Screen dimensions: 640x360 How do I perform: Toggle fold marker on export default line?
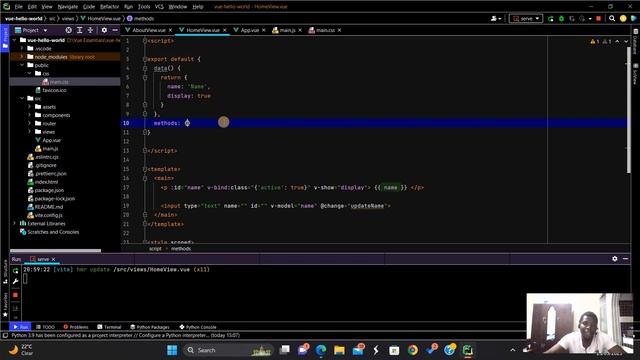[x=145, y=59]
